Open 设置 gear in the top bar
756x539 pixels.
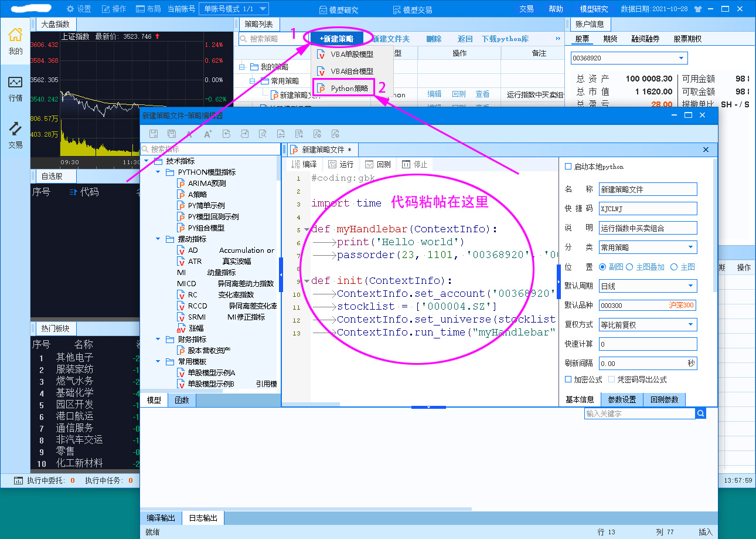[79, 9]
